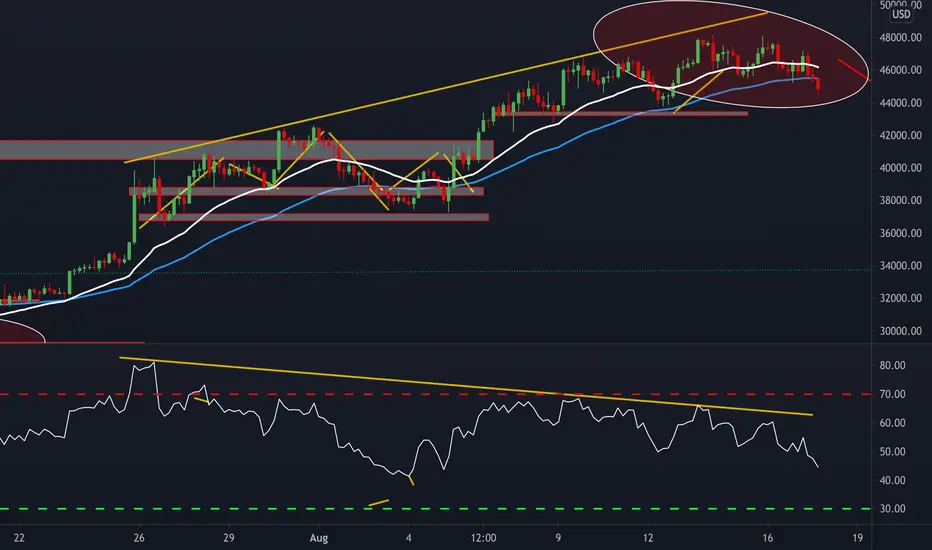Click the 44000.00 price axis label
932x550 pixels.
(900, 103)
